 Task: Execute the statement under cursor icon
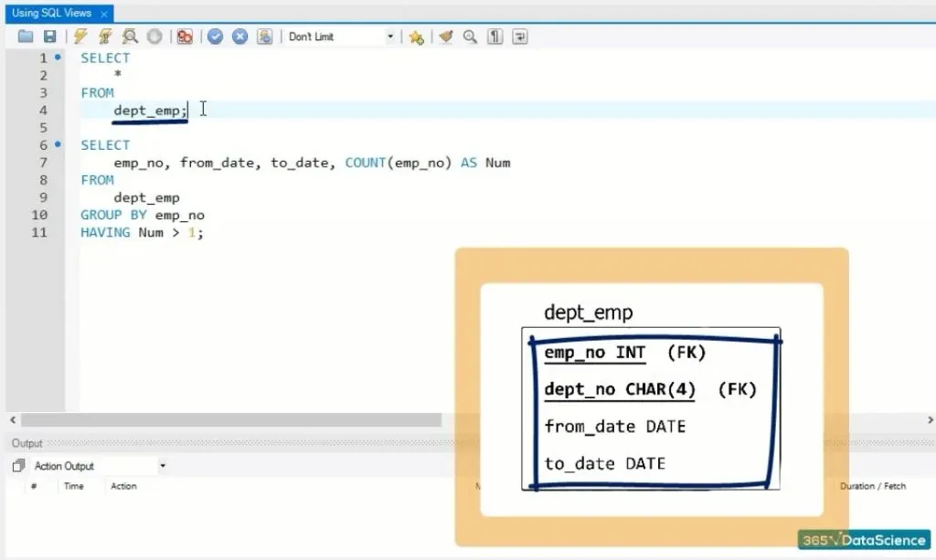[x=105, y=37]
